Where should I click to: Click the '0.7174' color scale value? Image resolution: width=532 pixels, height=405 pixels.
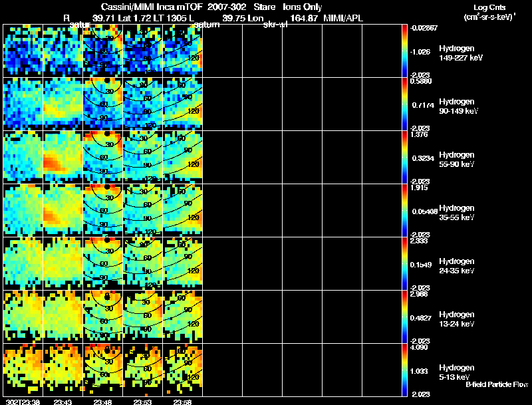point(423,105)
